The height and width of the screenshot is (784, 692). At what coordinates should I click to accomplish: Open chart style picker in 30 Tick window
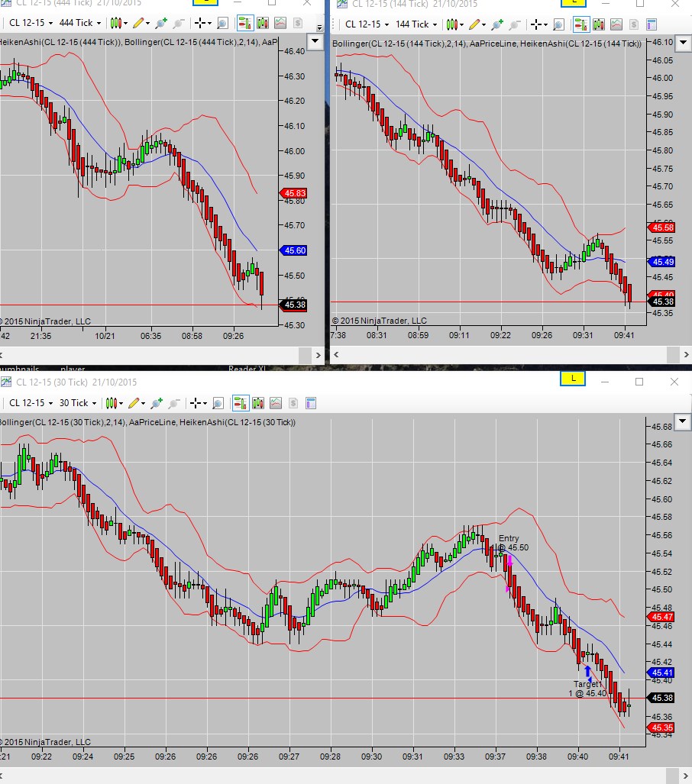pyautogui.click(x=114, y=403)
